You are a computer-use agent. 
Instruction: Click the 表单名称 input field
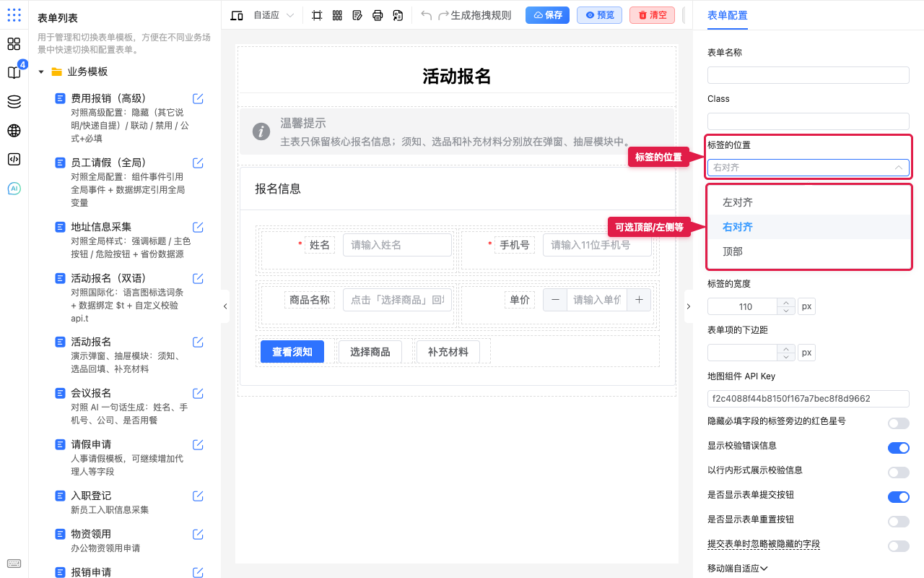pyautogui.click(x=808, y=75)
